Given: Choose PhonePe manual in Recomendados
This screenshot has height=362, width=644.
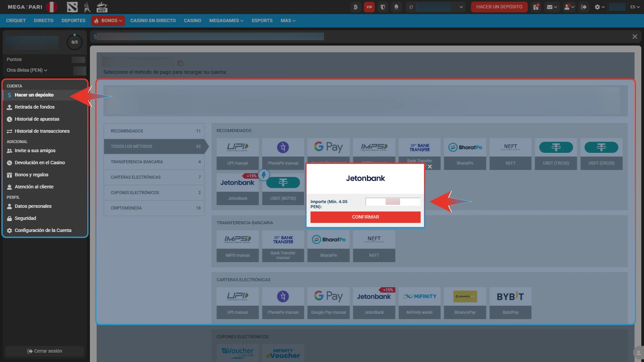Looking at the screenshot, I should click(283, 154).
